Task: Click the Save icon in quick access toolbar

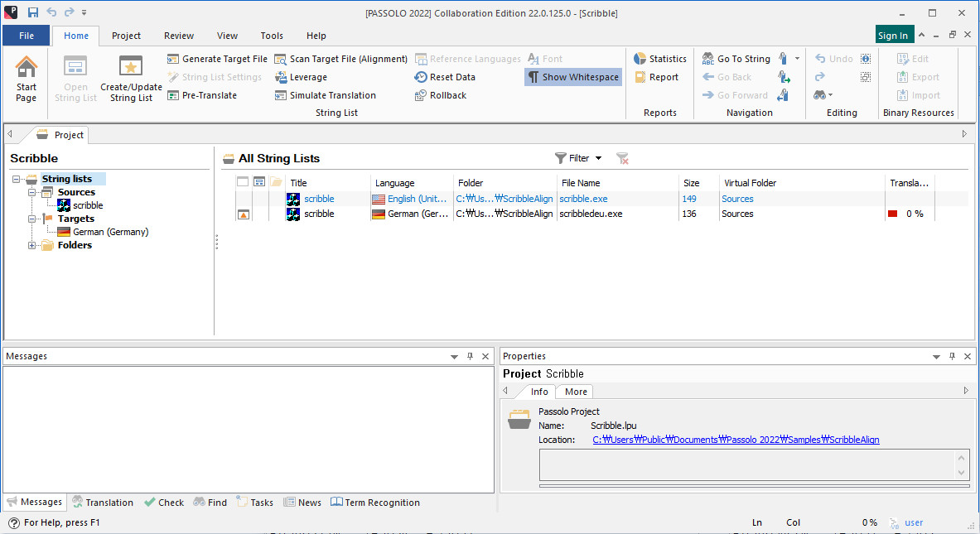Action: point(32,12)
